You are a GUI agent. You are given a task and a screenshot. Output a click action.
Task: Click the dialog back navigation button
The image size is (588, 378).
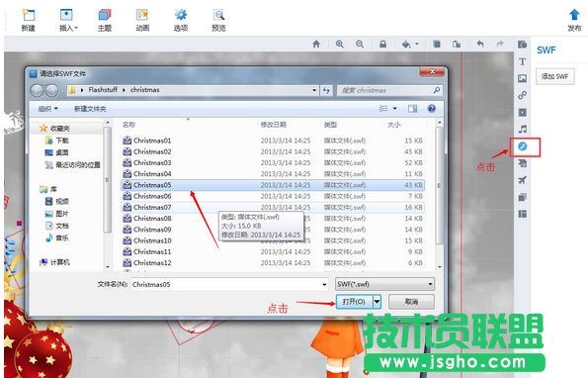(38, 90)
